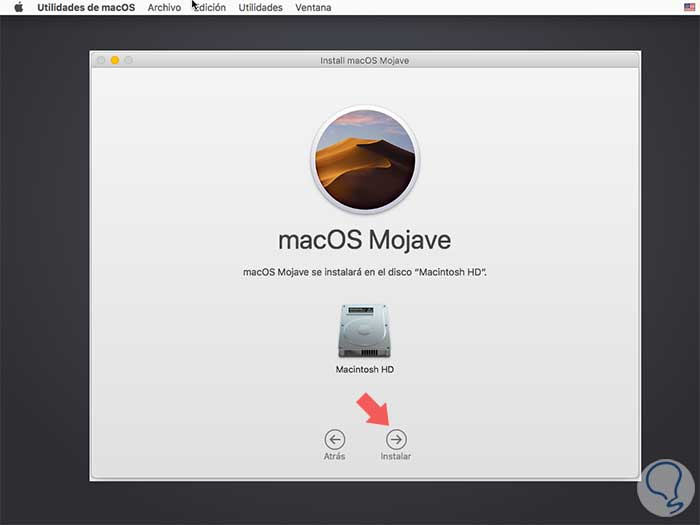Click the 'Instalar' label text

click(x=396, y=456)
